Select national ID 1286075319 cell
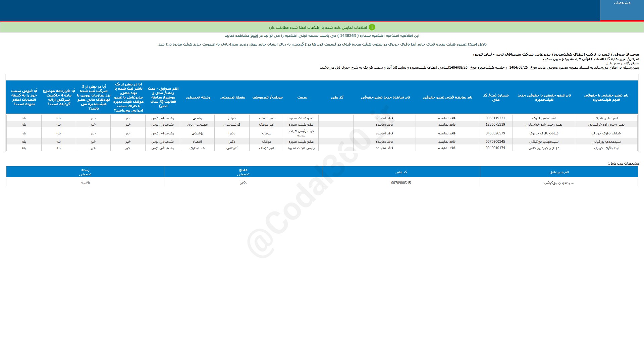The image size is (644, 362). coord(495,125)
